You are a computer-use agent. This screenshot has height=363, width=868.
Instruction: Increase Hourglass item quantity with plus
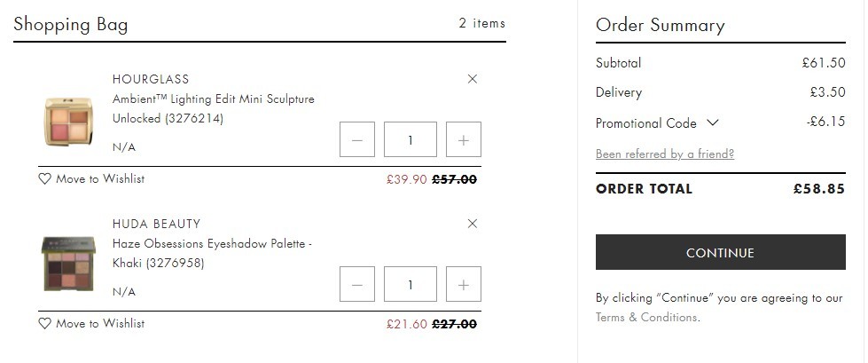click(464, 139)
